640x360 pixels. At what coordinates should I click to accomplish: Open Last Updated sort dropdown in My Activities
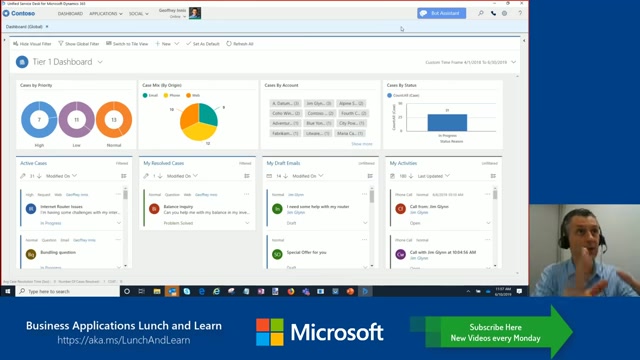click(x=433, y=176)
